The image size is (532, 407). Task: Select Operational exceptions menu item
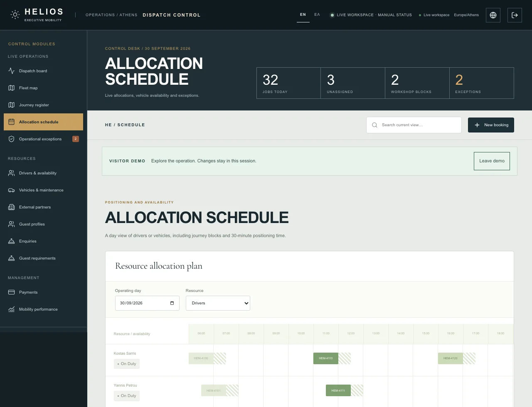pos(44,139)
